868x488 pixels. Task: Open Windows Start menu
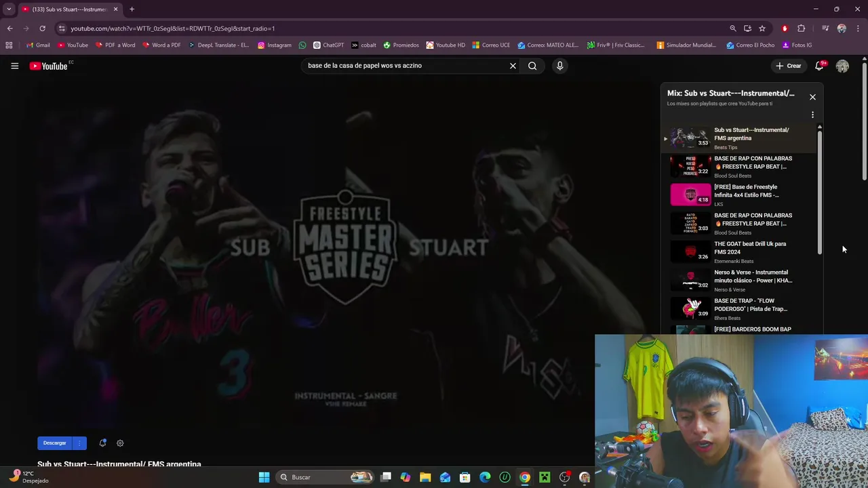pos(264,477)
